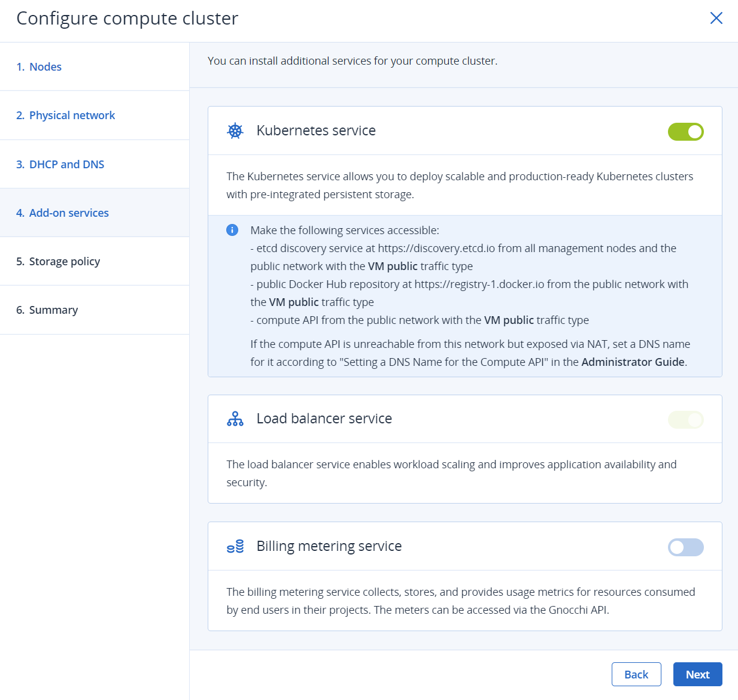Toggle the Load balancer service switch

tap(686, 420)
